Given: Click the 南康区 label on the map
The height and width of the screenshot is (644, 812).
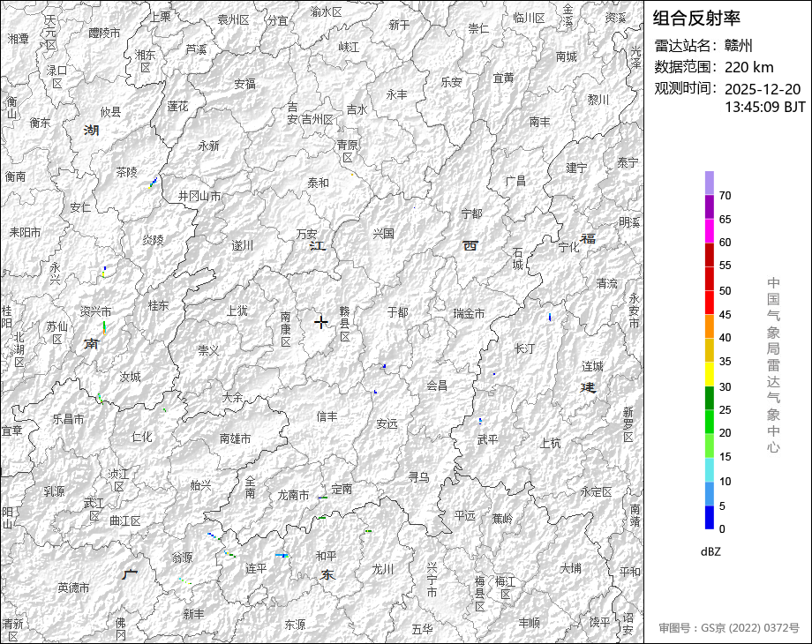Looking at the screenshot, I should tap(286, 329).
